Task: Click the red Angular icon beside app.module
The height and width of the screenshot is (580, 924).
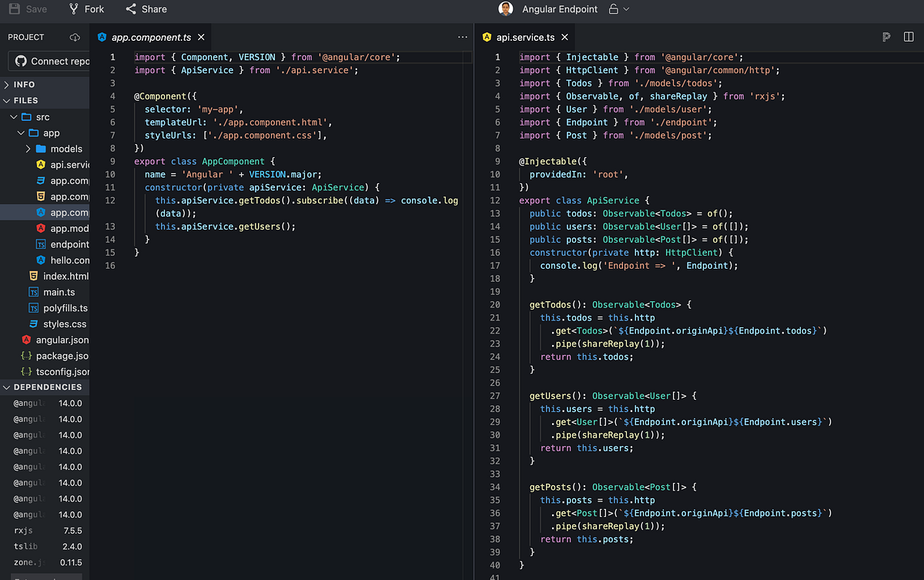Action: 41,228
